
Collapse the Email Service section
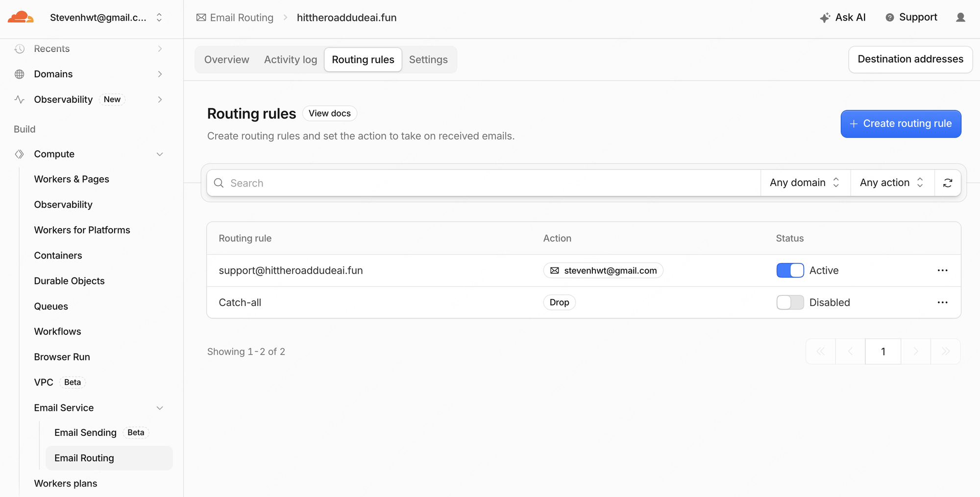[160, 408]
